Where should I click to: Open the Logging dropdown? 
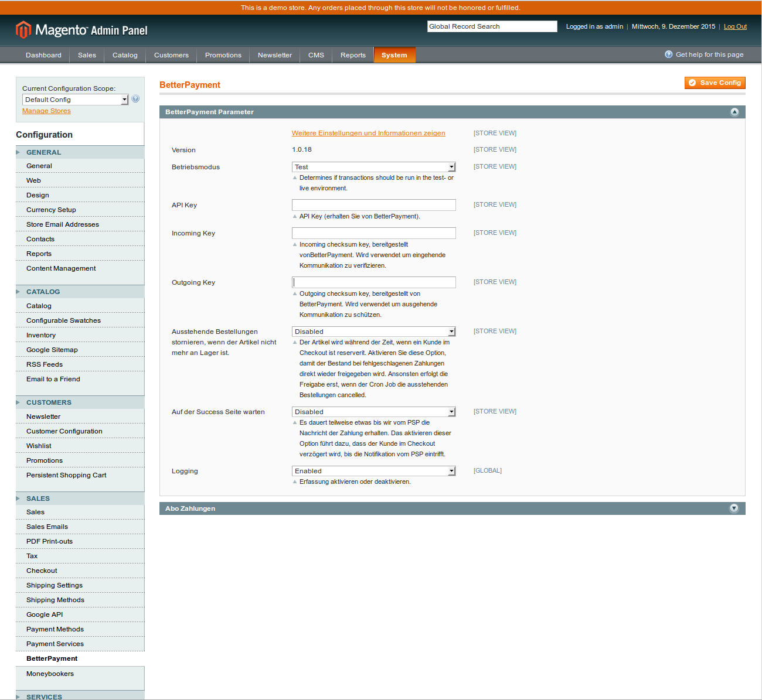[373, 471]
